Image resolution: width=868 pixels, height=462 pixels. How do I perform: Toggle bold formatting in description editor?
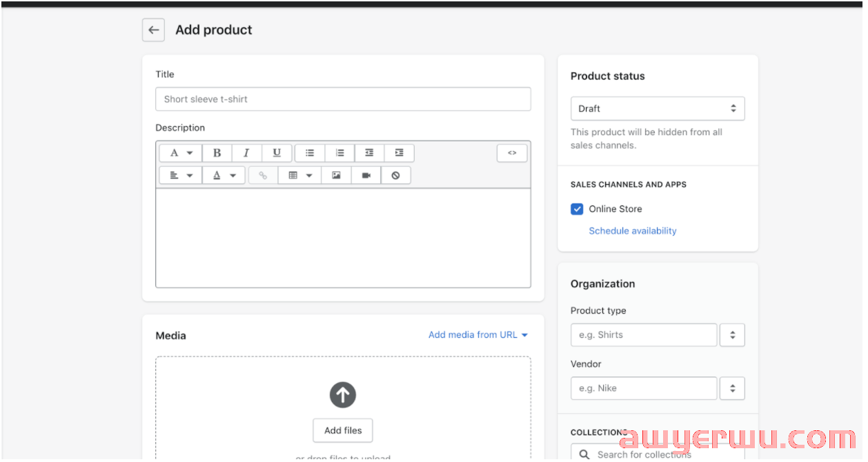[217, 153]
